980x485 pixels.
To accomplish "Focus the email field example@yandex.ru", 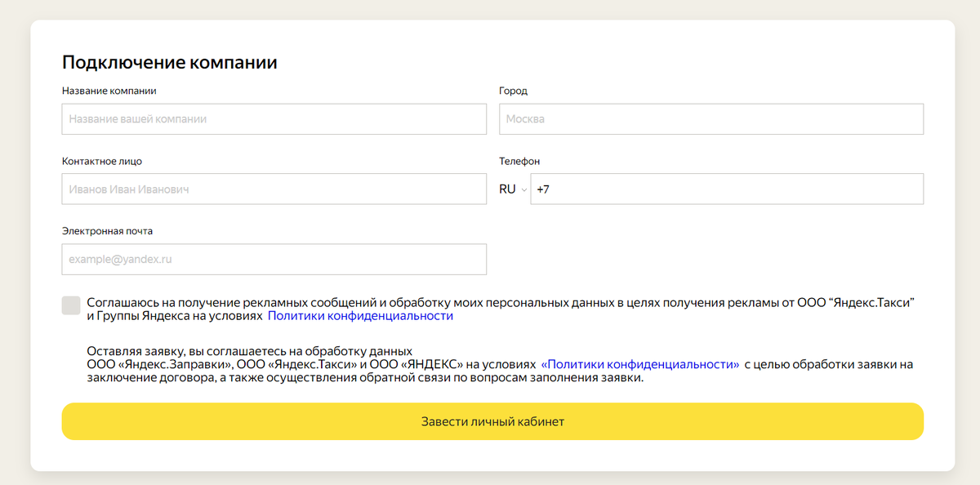I will [274, 259].
